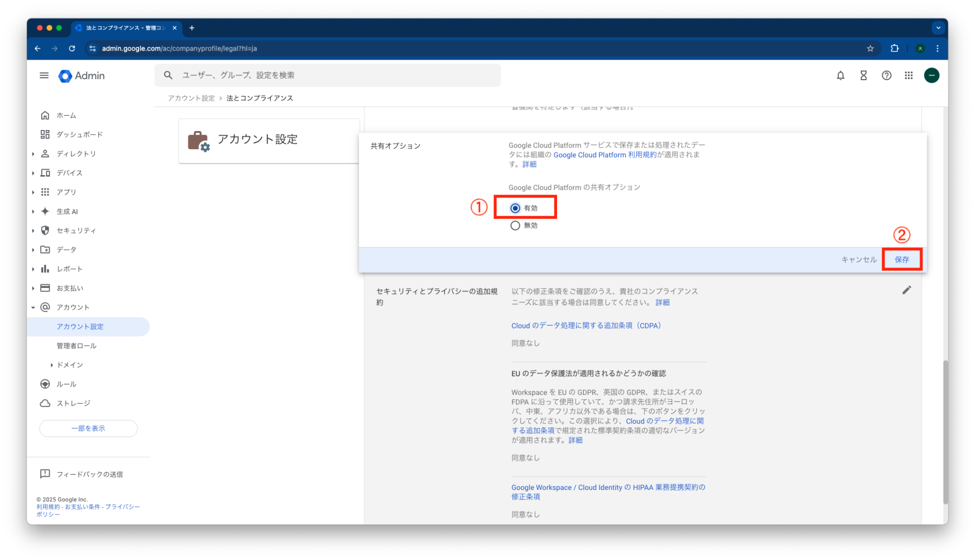
Task: Open the 利用規約 footer link
Action: point(48,507)
